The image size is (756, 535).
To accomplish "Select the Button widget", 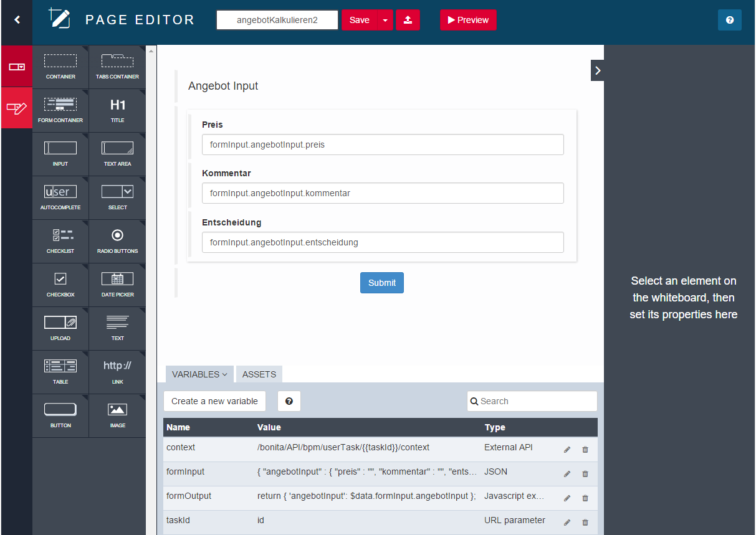I will click(x=60, y=415).
